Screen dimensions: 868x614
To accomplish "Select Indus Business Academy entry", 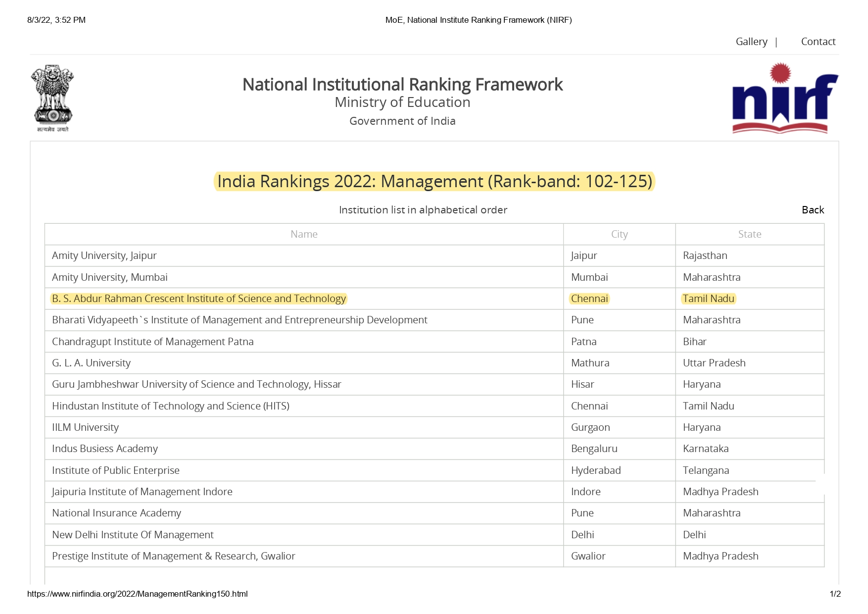I will 105,449.
